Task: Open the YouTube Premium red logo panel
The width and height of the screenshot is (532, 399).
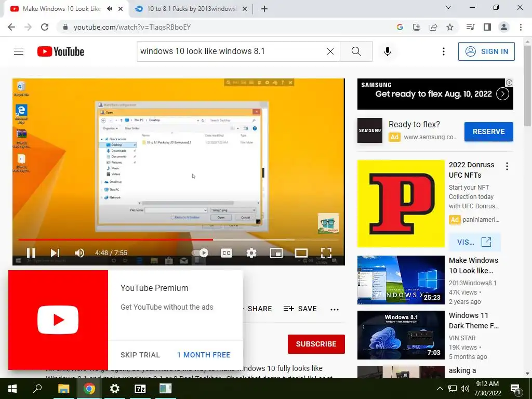Action: [58, 320]
